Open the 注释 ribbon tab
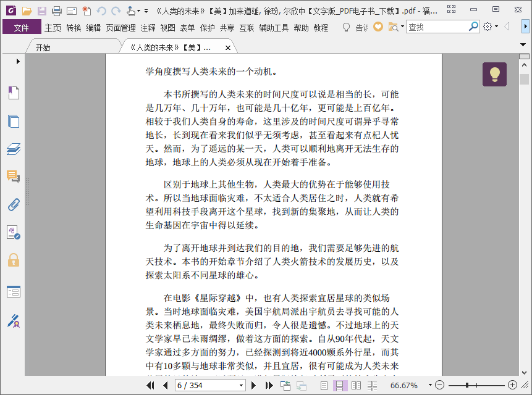Viewport: 532px width, 395px height. click(x=148, y=27)
